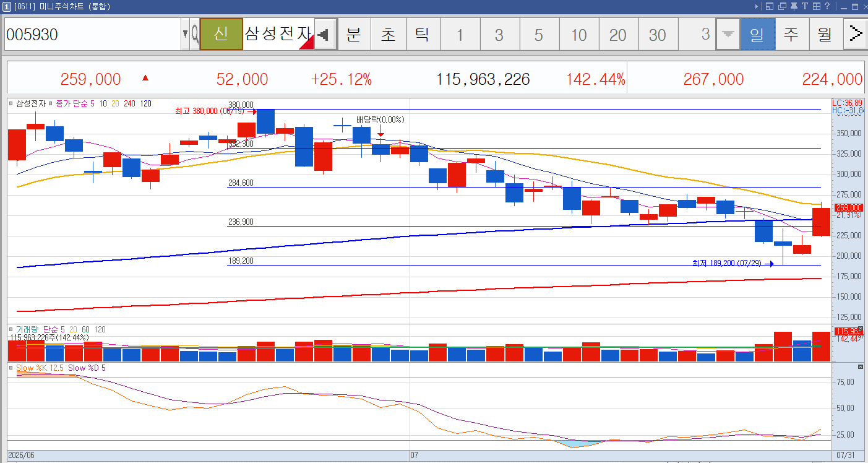Screen dimensions: 868x463
Task: Click the day high value 267,000
Action: 713,79
